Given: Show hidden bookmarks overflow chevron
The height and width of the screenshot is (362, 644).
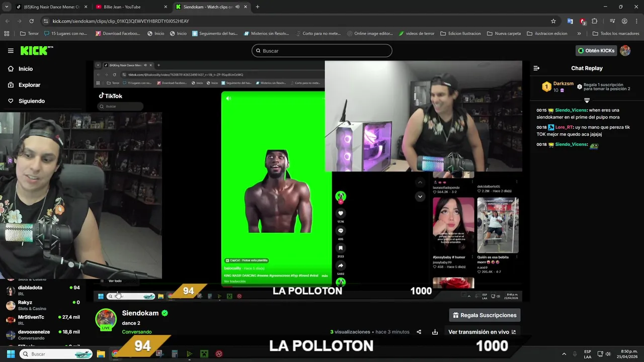Looking at the screenshot, I should tap(579, 34).
